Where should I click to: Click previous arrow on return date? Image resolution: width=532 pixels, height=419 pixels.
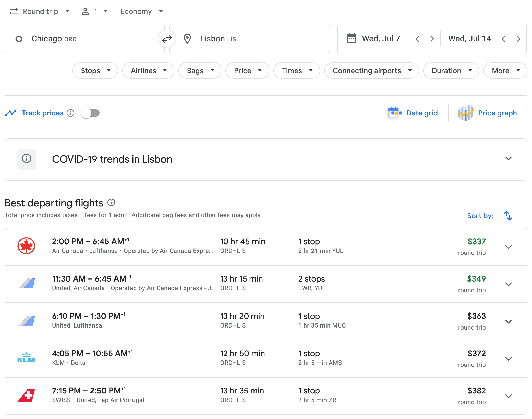504,39
